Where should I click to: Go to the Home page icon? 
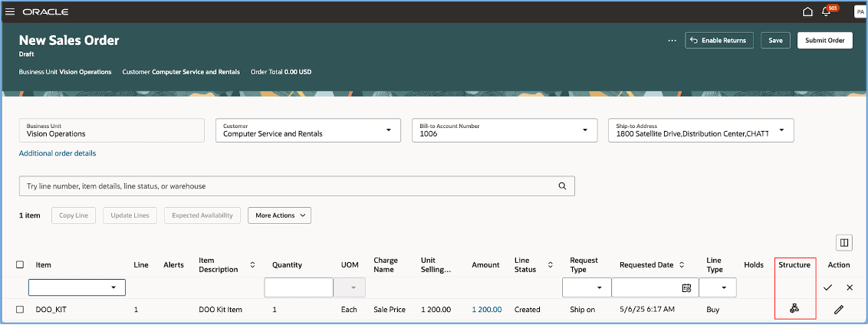[x=807, y=11]
